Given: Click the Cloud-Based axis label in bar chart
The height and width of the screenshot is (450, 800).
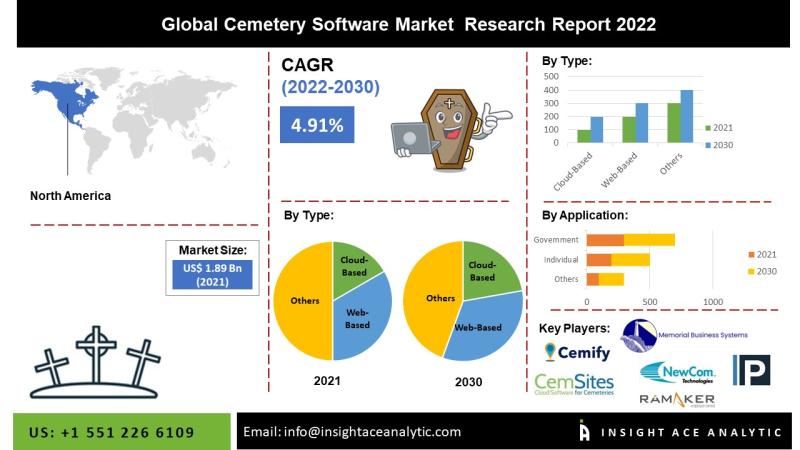Looking at the screenshot, I should (573, 171).
